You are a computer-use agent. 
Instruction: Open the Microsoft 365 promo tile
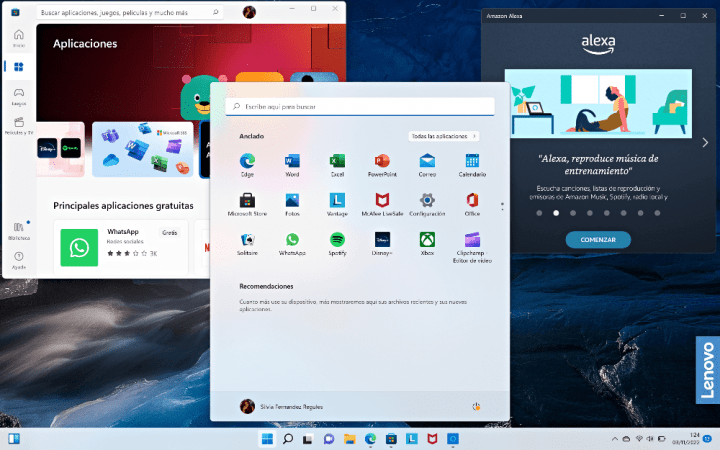143,149
